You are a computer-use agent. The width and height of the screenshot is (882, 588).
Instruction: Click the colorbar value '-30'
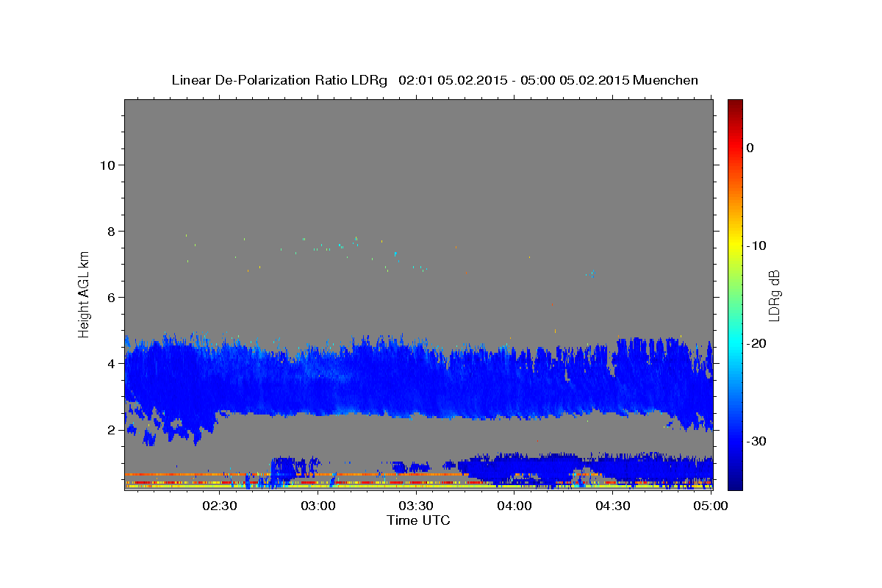click(x=757, y=441)
